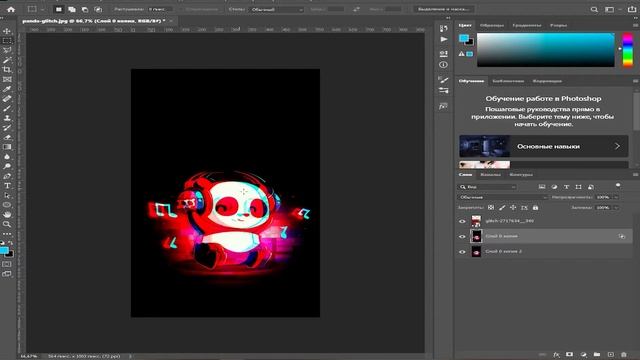Enable Subtract from Selection mode
This screenshot has height=360, width=640.
[85, 9]
